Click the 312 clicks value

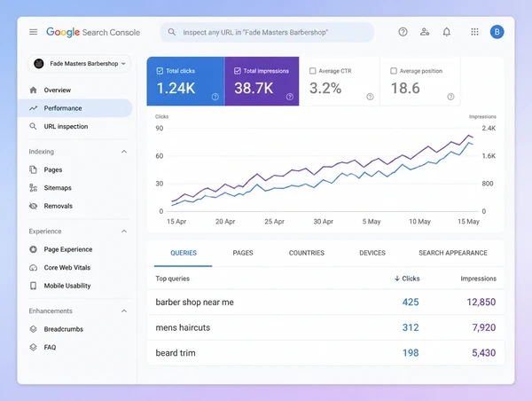click(411, 327)
